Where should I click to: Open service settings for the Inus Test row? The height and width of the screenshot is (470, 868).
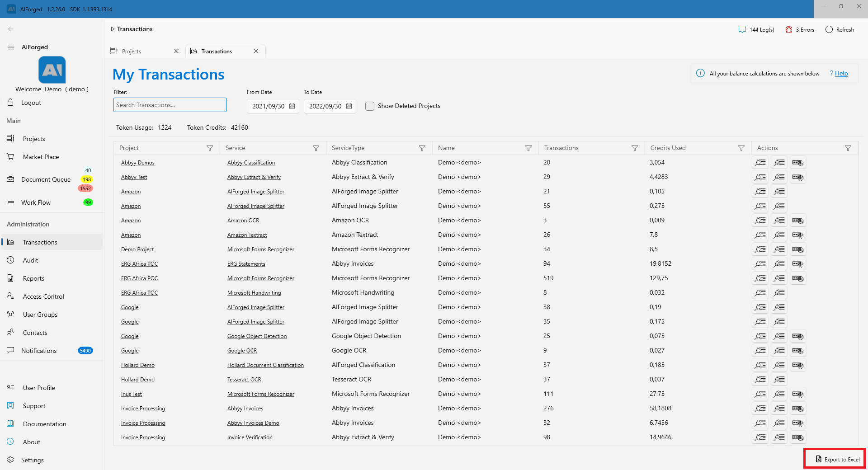tap(798, 394)
